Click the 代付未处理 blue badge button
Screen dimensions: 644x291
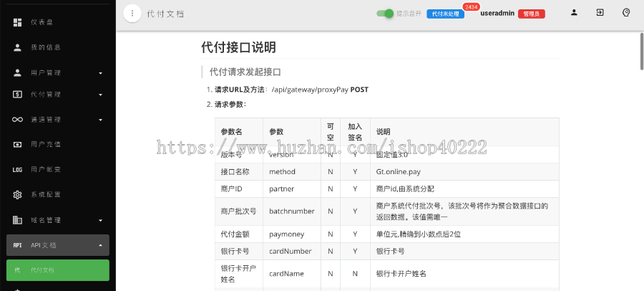[x=445, y=14]
